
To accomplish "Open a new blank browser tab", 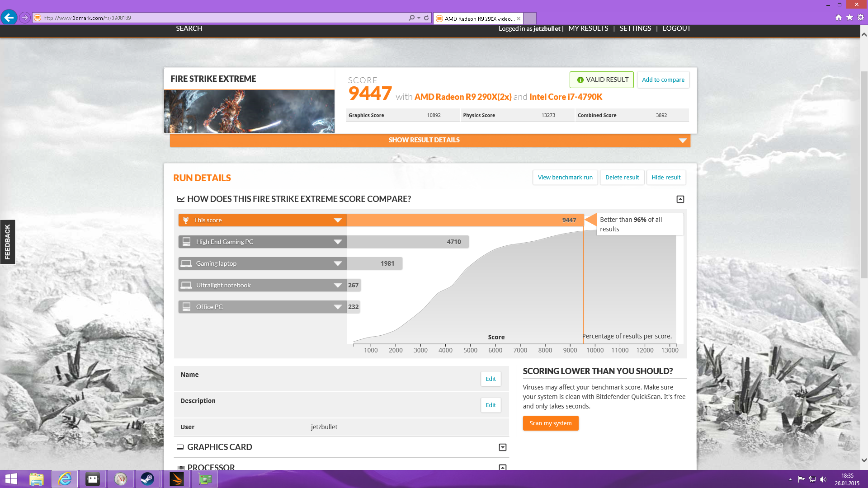I will click(x=530, y=19).
